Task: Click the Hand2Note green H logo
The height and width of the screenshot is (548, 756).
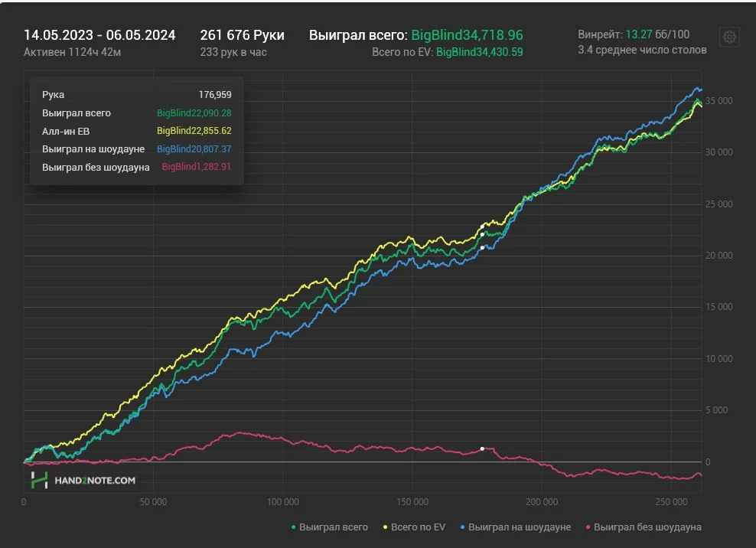Action: click(39, 480)
